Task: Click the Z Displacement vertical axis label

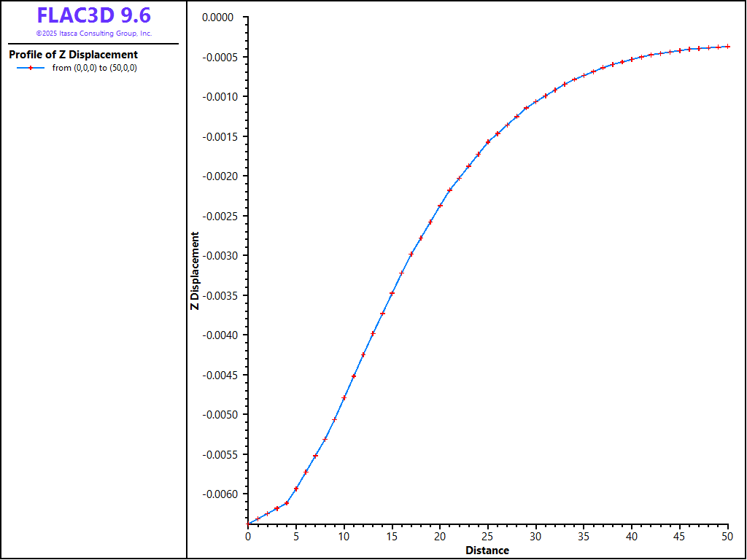Action: pyautogui.click(x=195, y=271)
